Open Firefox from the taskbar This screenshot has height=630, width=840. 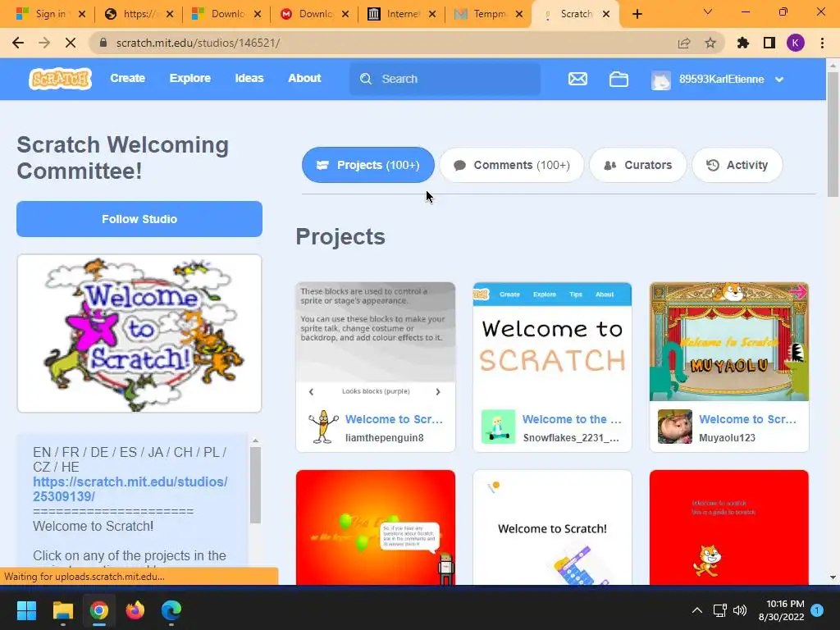coord(135,610)
